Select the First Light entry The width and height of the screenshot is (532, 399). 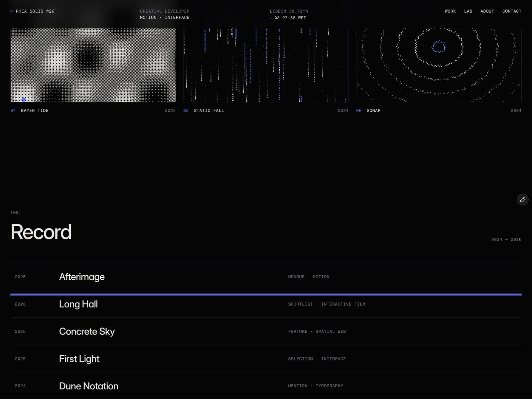(x=266, y=359)
